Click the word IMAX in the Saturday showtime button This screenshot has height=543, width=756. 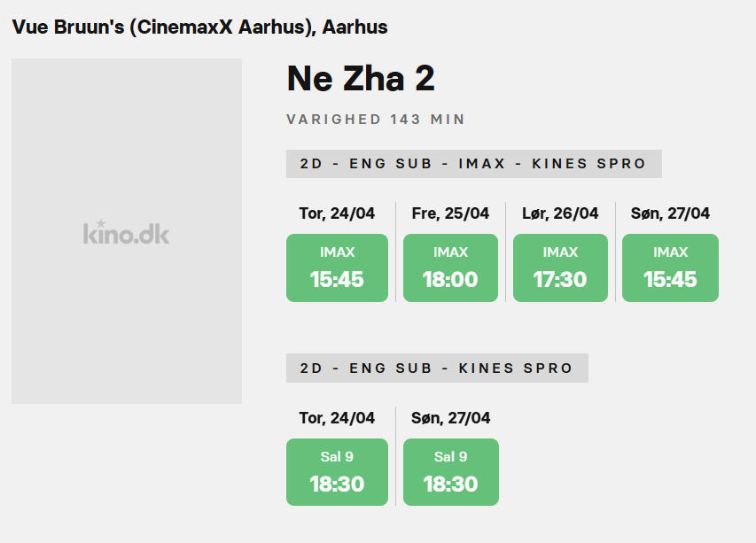click(560, 252)
